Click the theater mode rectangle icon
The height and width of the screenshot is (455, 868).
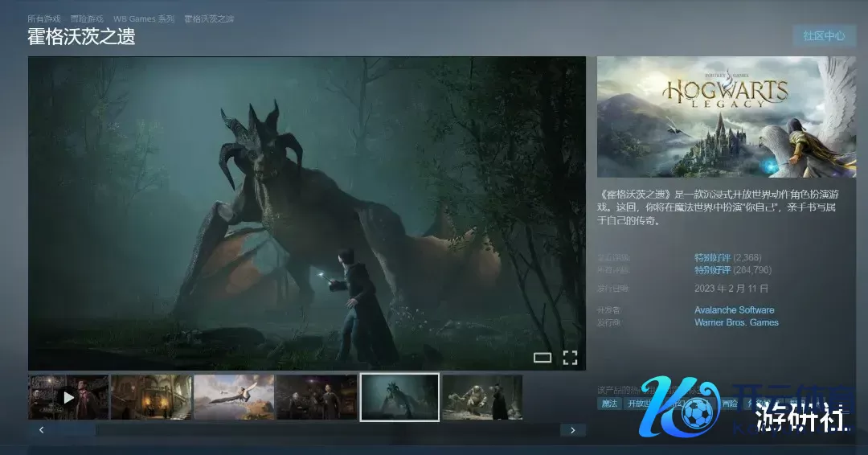[x=542, y=358]
